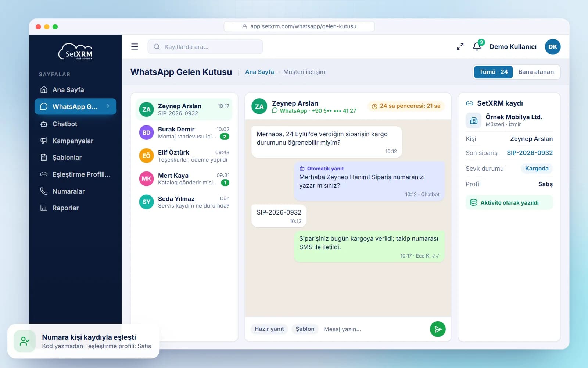
Task: Click the hamburger menu icon
Action: tap(135, 47)
